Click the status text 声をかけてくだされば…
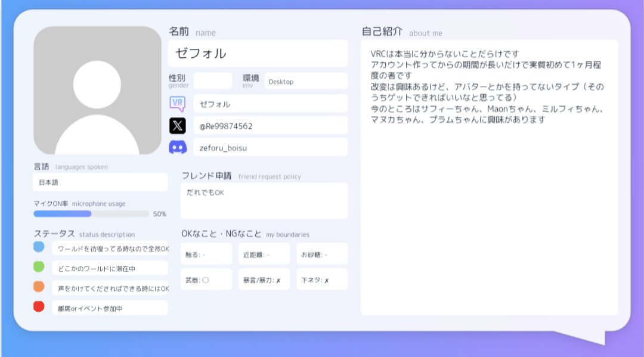Viewport: 644px width, 357px height. pyautogui.click(x=113, y=288)
